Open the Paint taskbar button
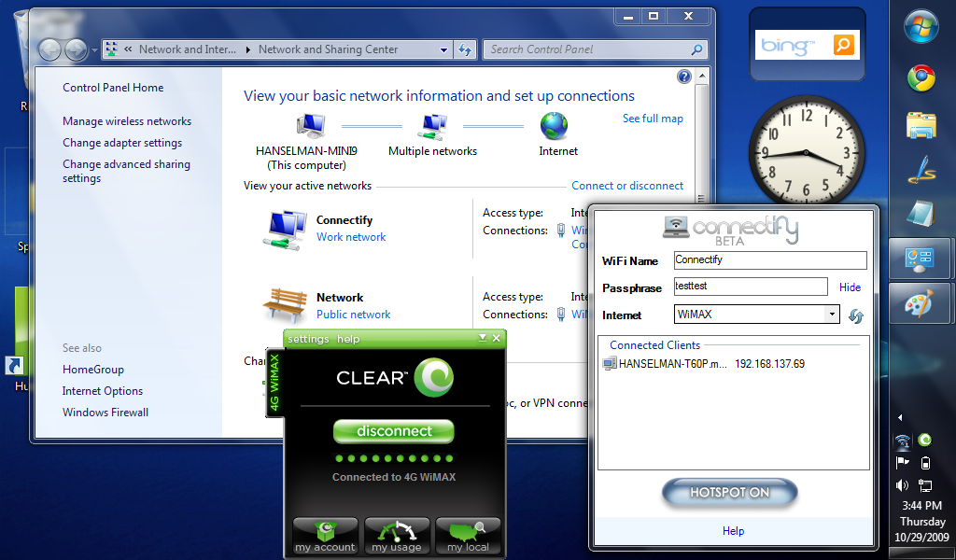The image size is (956, 560). (920, 304)
